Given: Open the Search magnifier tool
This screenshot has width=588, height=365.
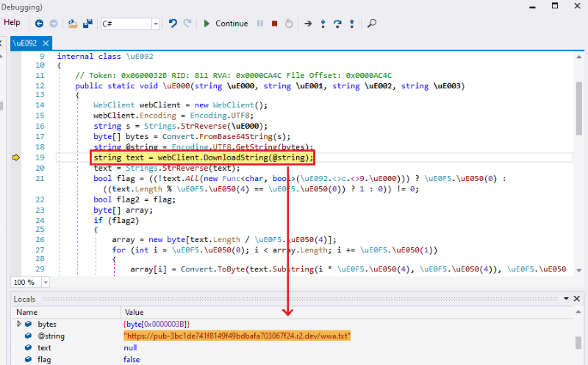Looking at the screenshot, I should (x=372, y=24).
